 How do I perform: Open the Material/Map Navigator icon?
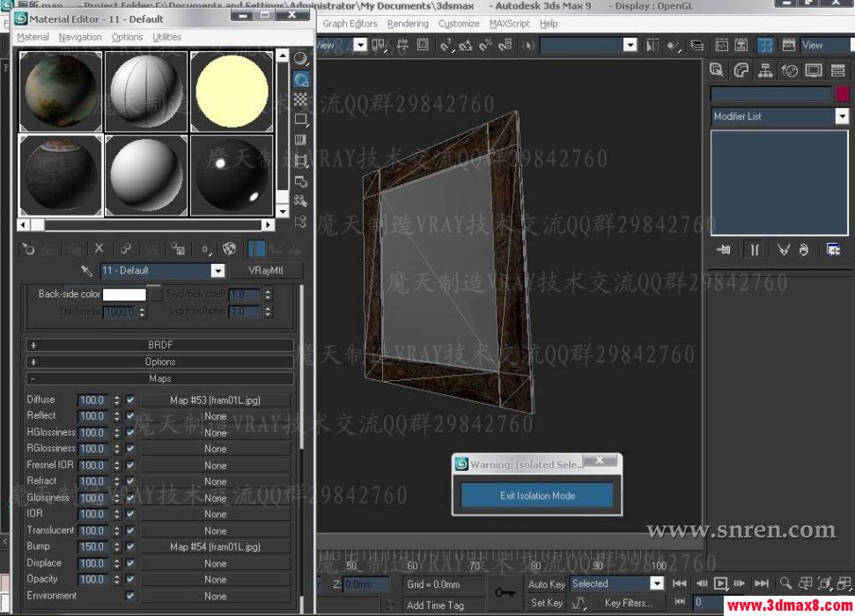pos(301,223)
